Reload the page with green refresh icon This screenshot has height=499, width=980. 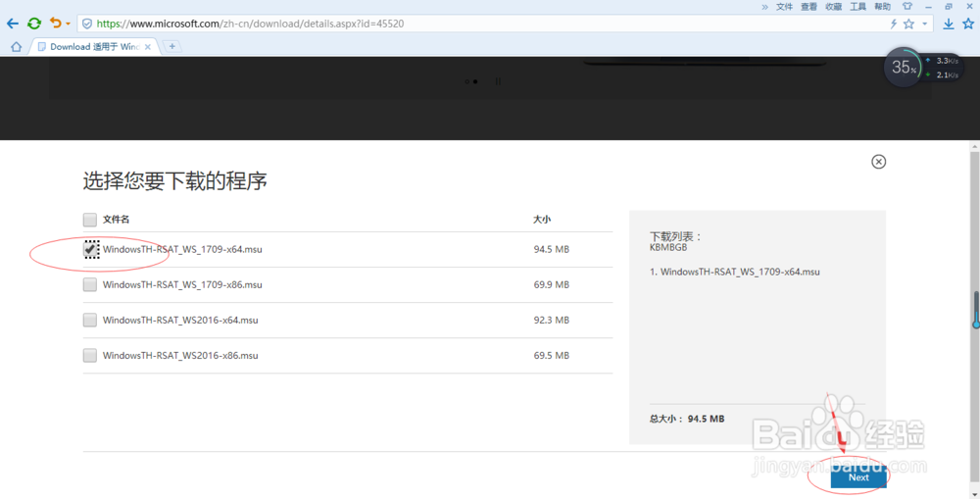point(34,24)
